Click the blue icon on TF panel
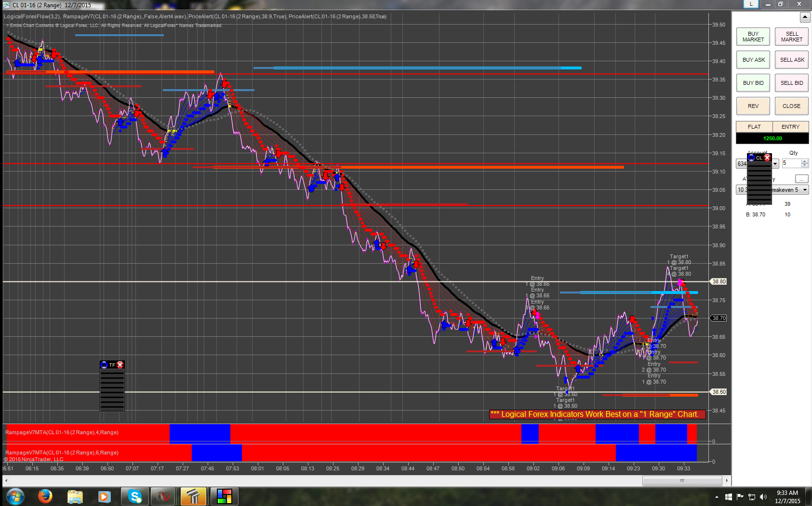This screenshot has height=506, width=812. (104, 365)
